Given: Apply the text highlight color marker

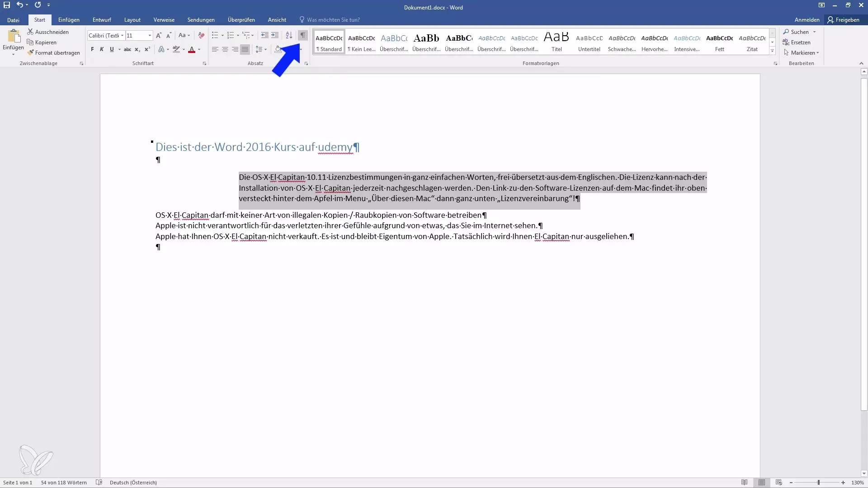Looking at the screenshot, I should (x=176, y=49).
